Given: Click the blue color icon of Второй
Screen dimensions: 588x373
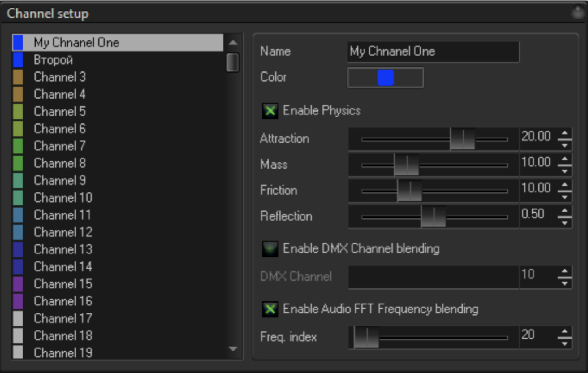Looking at the screenshot, I should click(x=18, y=60).
